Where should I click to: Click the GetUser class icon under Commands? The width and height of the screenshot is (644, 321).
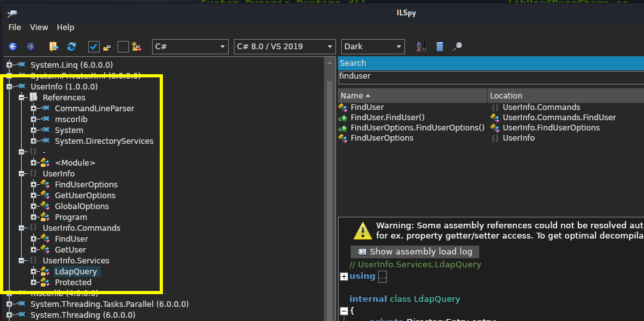point(45,249)
